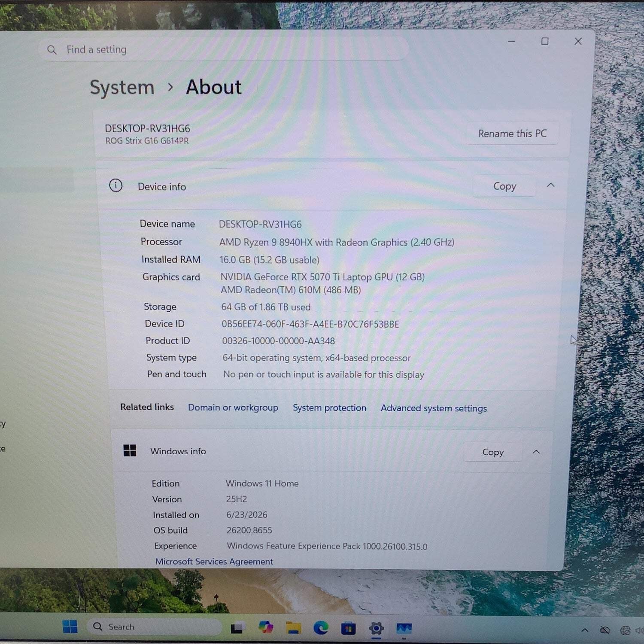The height and width of the screenshot is (644, 644).
Task: Focus the Find a setting search box
Action: click(223, 50)
